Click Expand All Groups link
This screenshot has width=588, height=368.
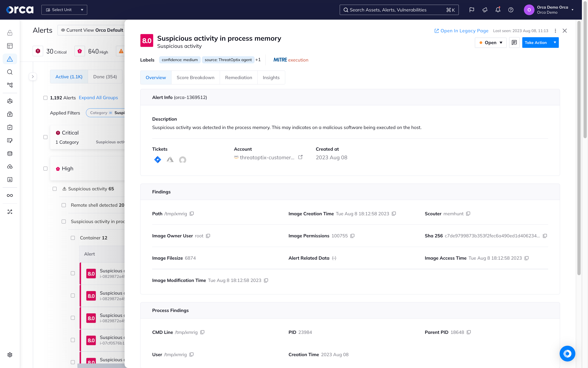pyautogui.click(x=98, y=98)
